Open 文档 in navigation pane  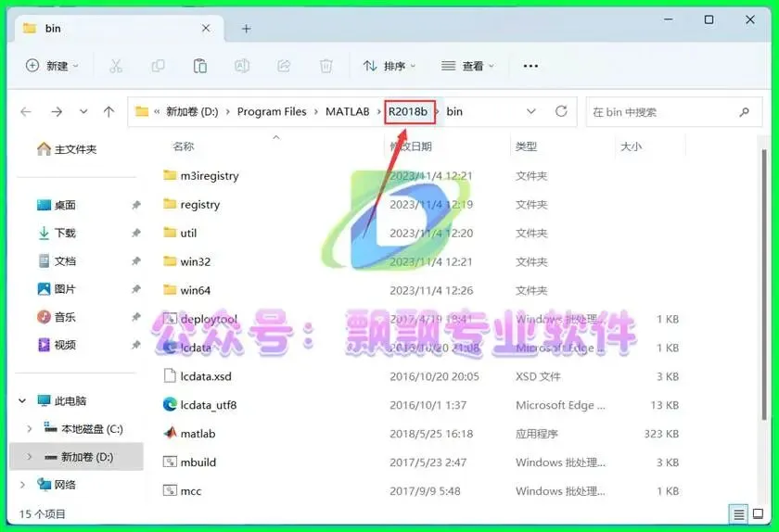(57, 260)
